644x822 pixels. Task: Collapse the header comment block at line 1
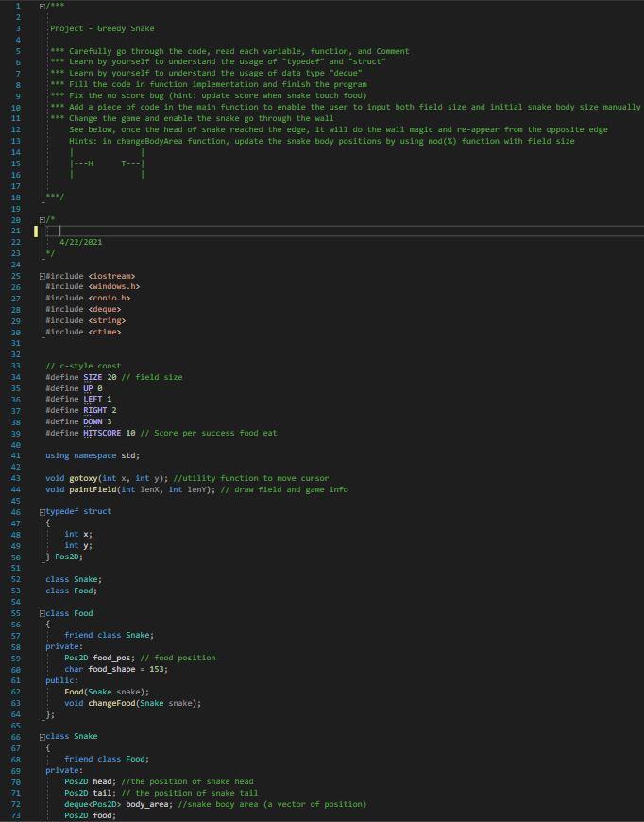[42, 7]
